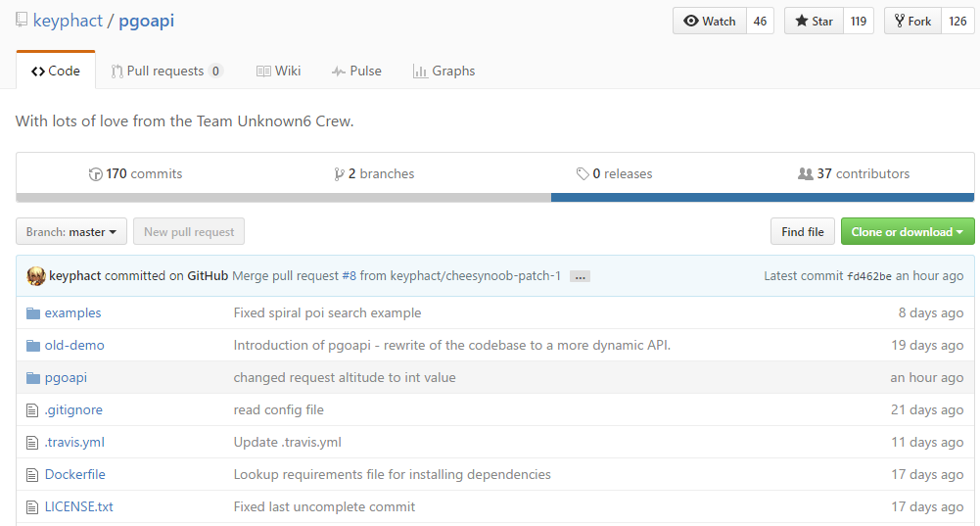The image size is (980, 526).
Task: Click keyphact's avatar in the commit bar
Action: [36, 276]
